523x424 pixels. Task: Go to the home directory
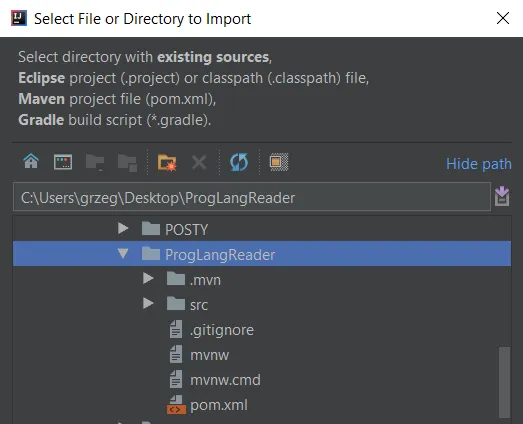click(x=31, y=162)
